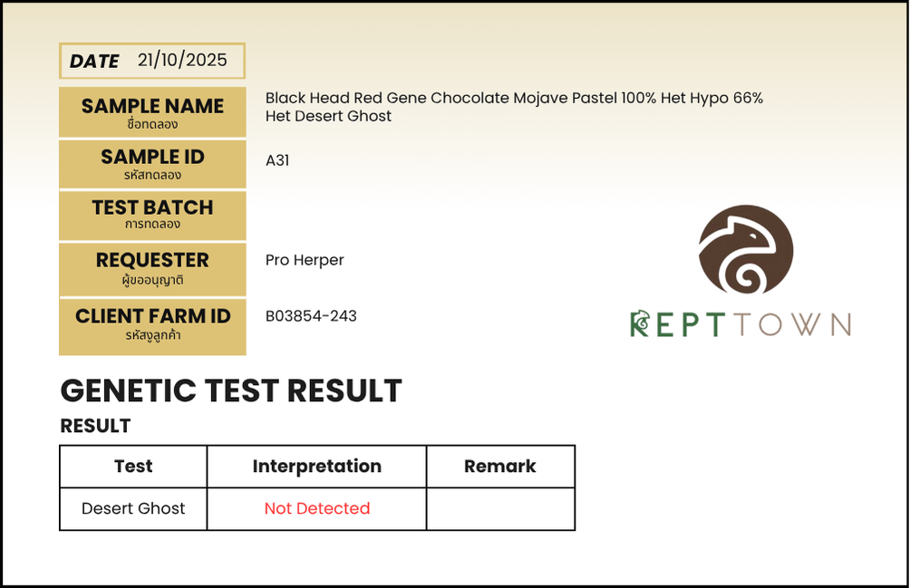Click the farm ID B03854-243
This screenshot has width=910, height=588.
[x=311, y=316]
